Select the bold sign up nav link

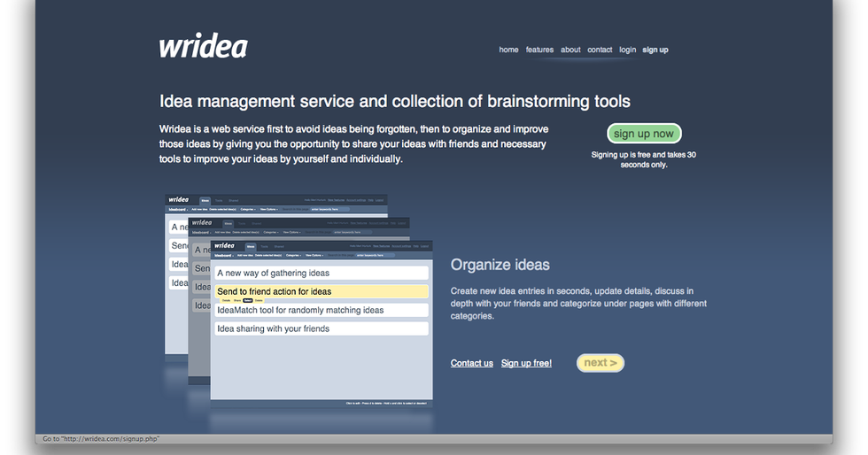pos(655,50)
